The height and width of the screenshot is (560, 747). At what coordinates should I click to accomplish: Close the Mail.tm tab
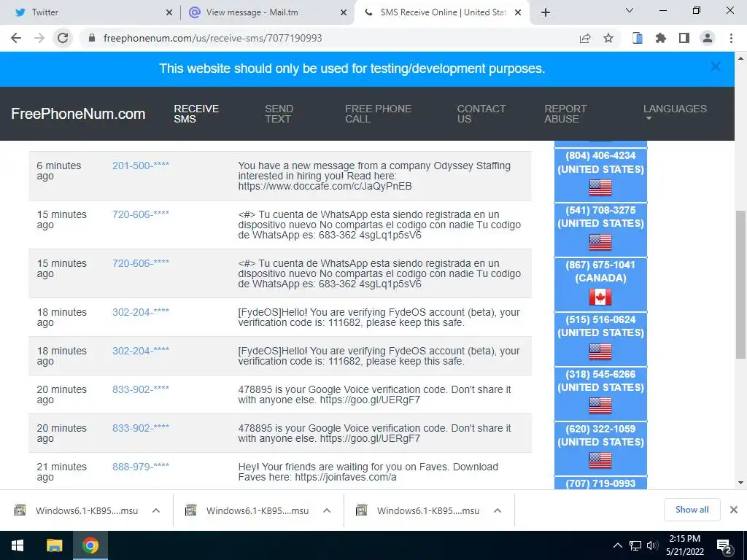pyautogui.click(x=344, y=13)
